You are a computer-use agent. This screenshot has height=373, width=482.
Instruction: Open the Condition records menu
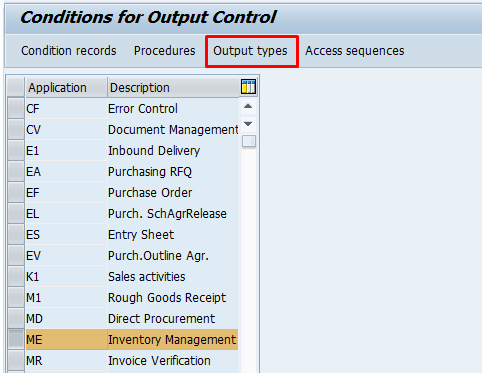pos(69,51)
